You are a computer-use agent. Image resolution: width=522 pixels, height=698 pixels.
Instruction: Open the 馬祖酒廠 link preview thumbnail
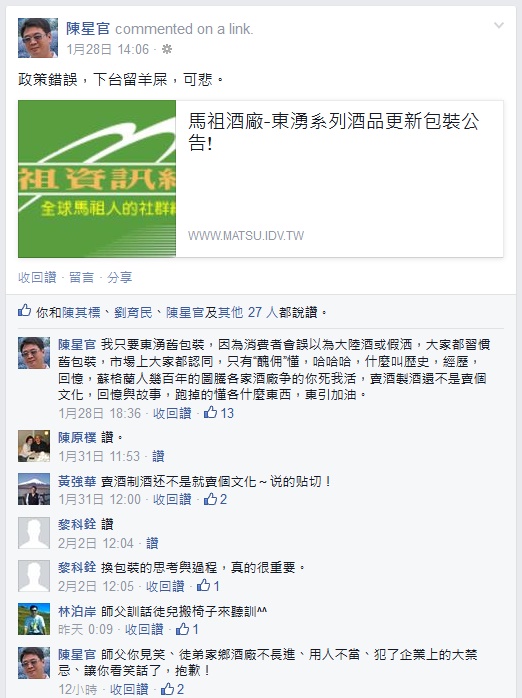point(97,179)
